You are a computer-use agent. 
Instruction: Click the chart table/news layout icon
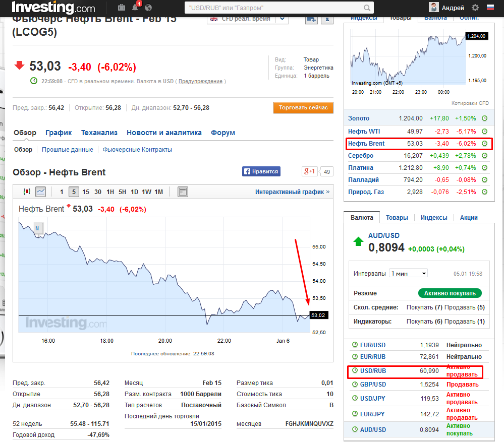click(183, 192)
